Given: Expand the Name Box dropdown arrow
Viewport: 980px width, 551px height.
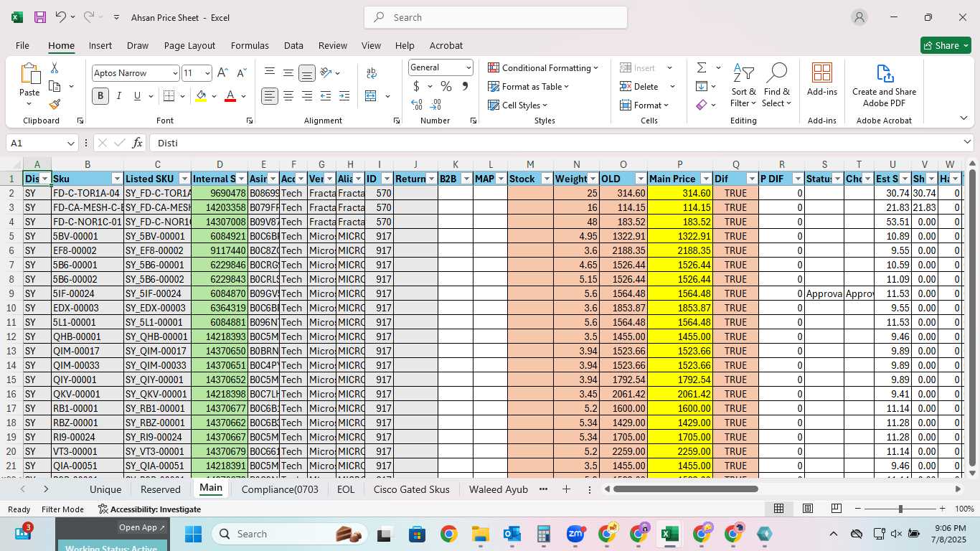Looking at the screenshot, I should click(x=70, y=143).
